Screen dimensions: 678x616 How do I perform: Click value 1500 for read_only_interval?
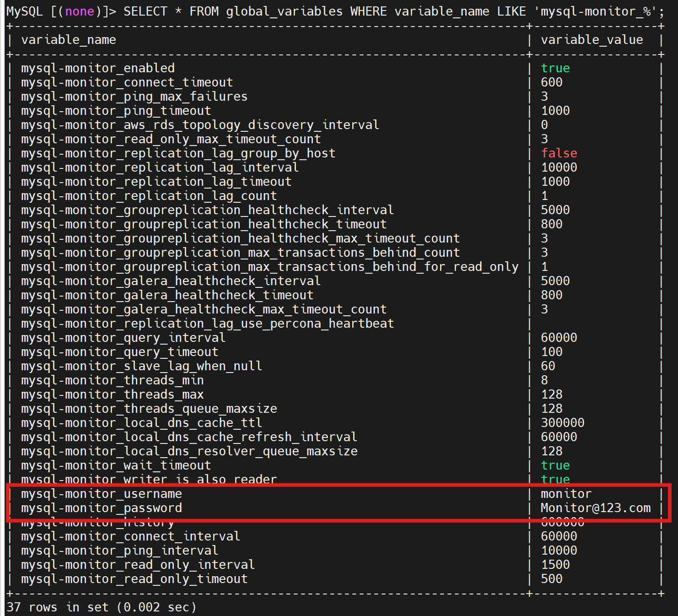555,565
